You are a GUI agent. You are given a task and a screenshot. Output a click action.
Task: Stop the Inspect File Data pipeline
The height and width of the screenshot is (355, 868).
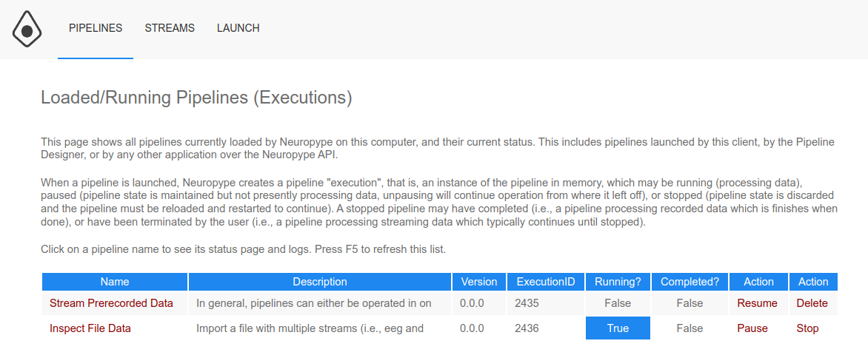coord(807,328)
